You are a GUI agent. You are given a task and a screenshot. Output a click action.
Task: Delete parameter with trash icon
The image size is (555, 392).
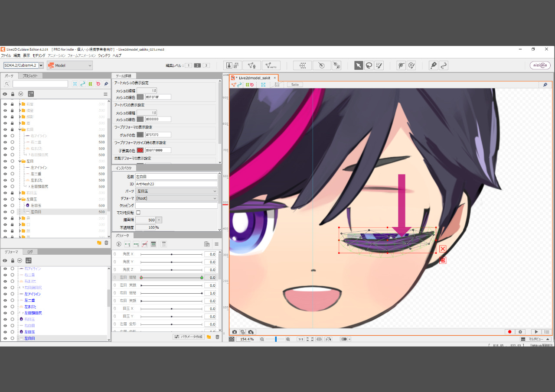217,337
